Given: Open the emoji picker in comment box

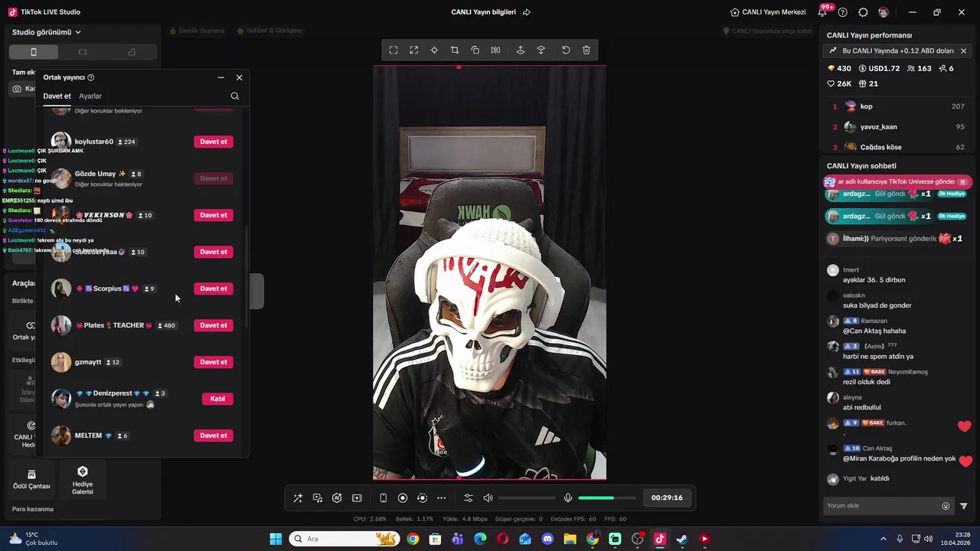Looking at the screenshot, I should (946, 506).
